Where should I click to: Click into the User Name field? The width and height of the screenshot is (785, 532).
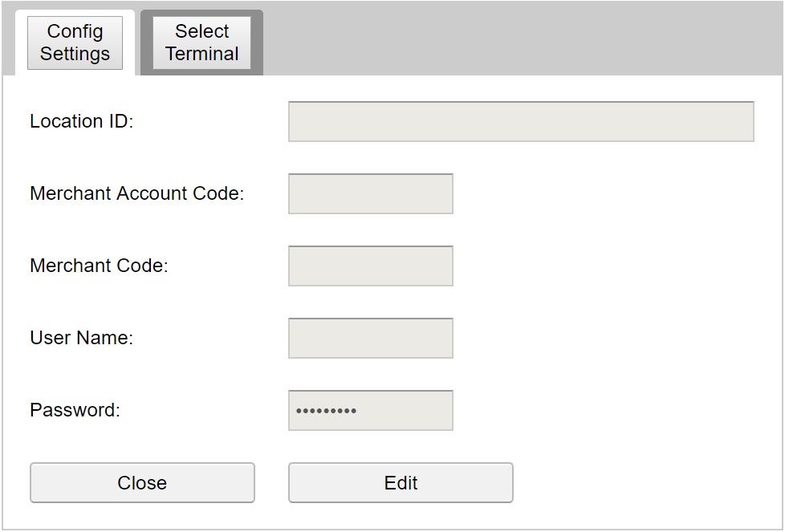370,339
